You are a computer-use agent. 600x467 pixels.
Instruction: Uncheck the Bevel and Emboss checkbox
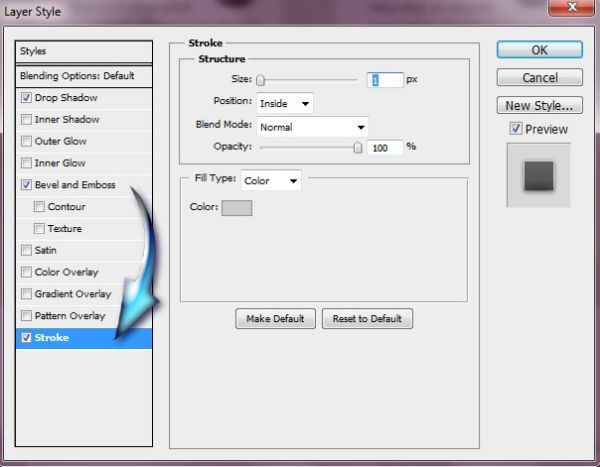click(26, 185)
